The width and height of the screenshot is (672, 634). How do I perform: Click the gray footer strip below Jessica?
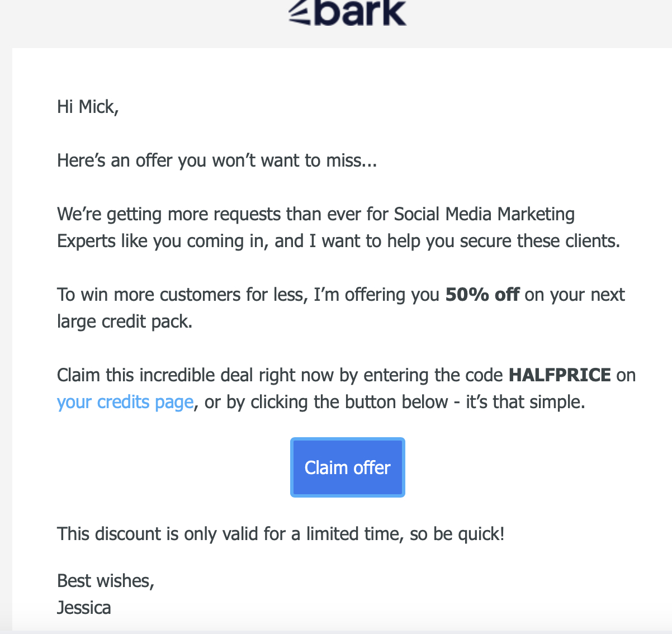click(x=335, y=631)
